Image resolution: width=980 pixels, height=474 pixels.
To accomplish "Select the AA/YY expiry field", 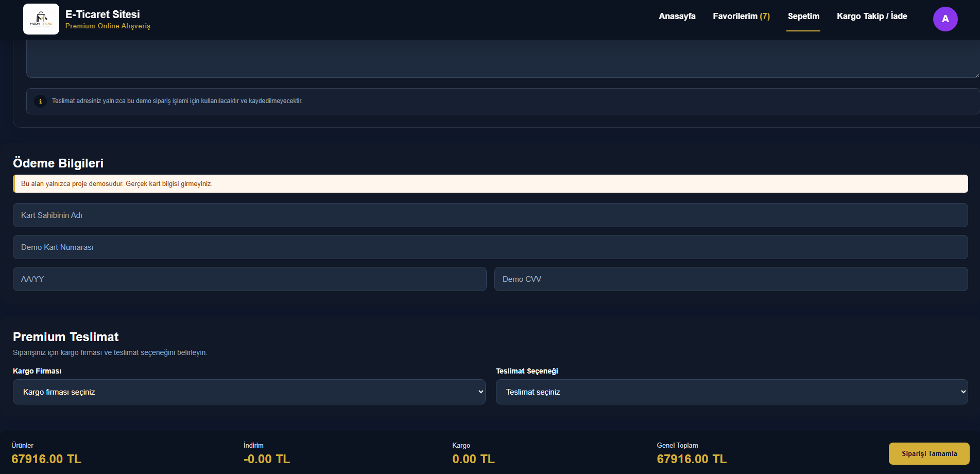I will click(x=250, y=279).
